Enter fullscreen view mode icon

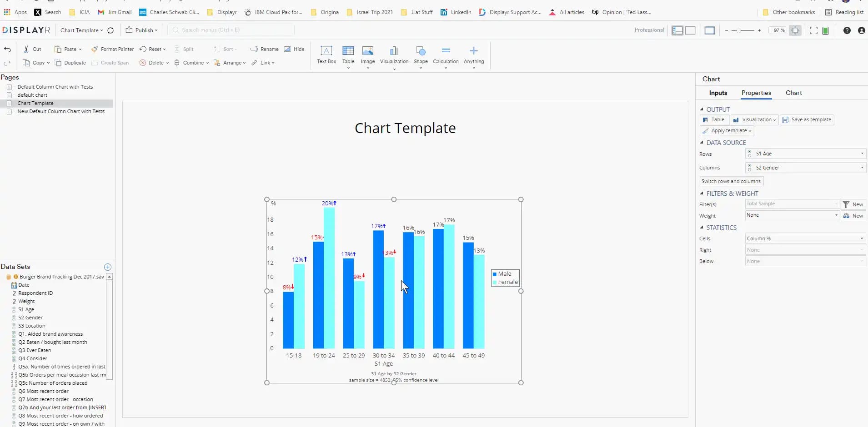coord(813,30)
